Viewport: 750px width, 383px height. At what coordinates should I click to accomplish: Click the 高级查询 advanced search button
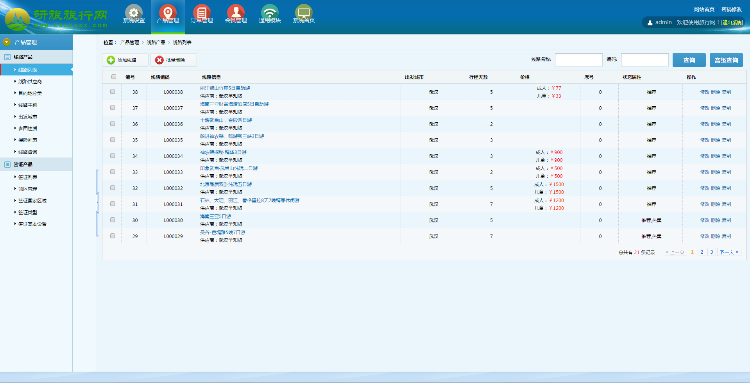726,60
